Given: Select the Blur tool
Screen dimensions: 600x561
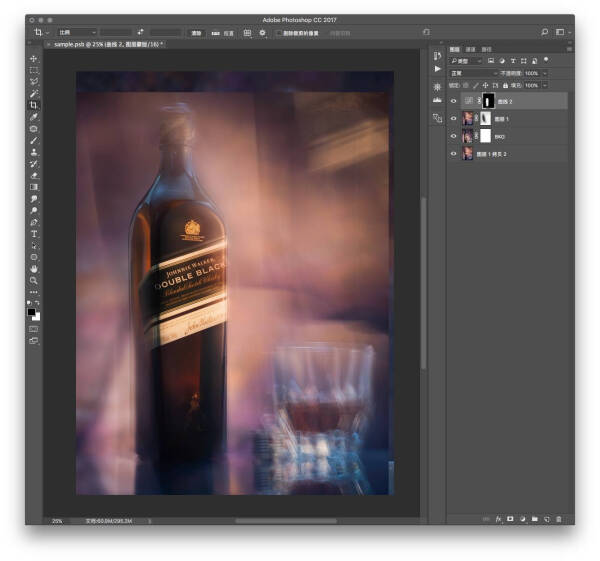Looking at the screenshot, I should pos(34,199).
